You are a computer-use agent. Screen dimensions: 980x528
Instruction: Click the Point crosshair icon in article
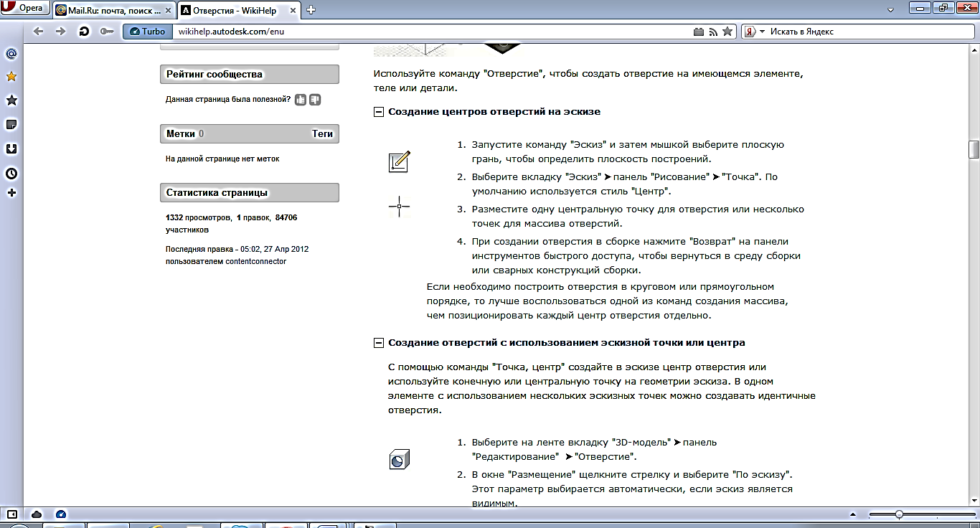point(399,207)
